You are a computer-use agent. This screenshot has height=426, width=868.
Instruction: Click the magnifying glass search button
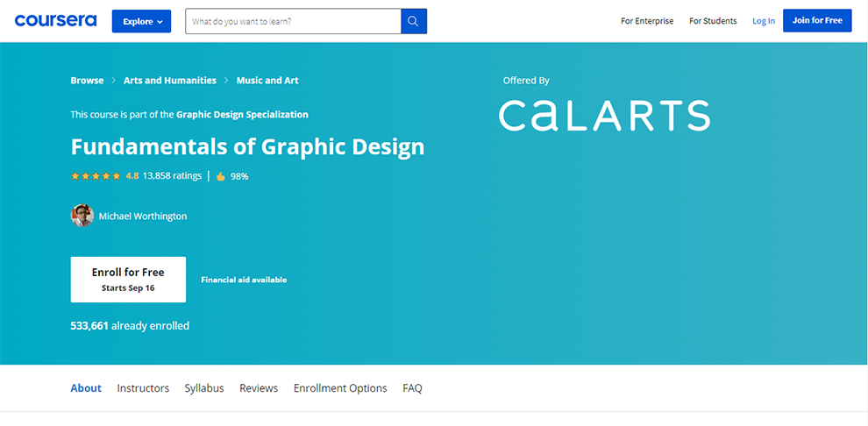(414, 22)
